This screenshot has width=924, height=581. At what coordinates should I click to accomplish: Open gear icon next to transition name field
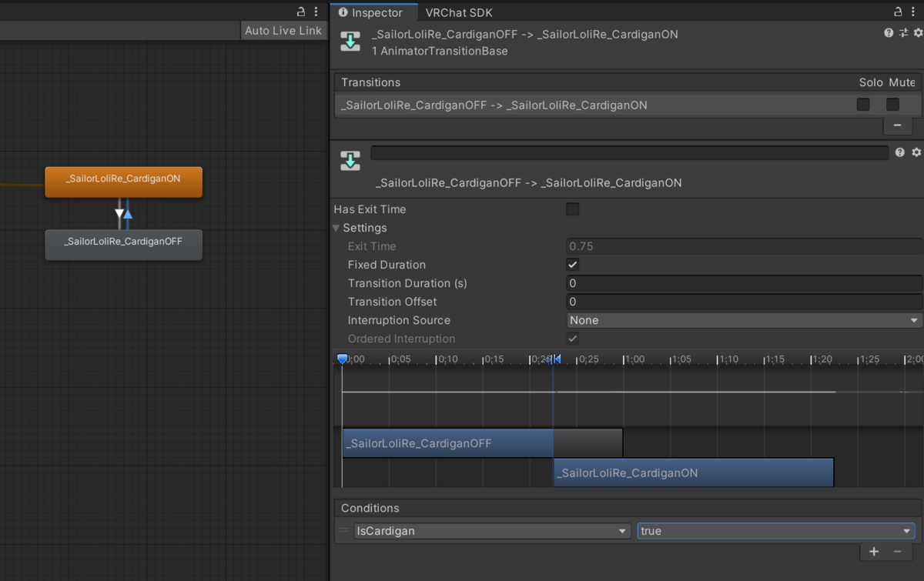(916, 152)
